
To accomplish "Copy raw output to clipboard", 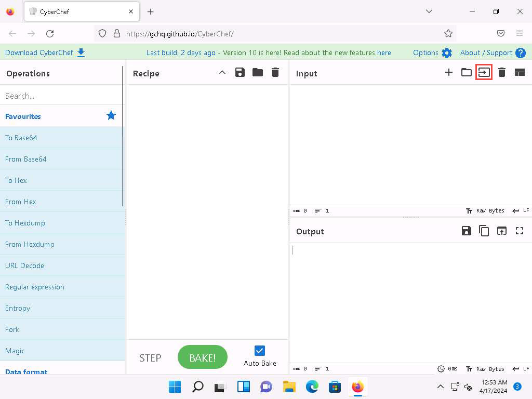I will [484, 231].
